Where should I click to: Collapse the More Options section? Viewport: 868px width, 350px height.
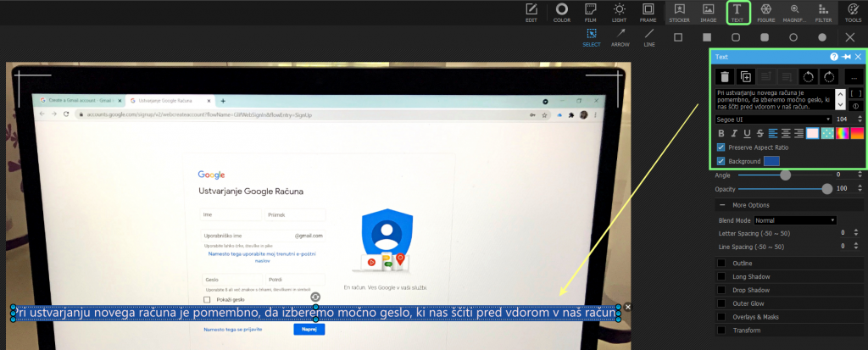(x=723, y=205)
